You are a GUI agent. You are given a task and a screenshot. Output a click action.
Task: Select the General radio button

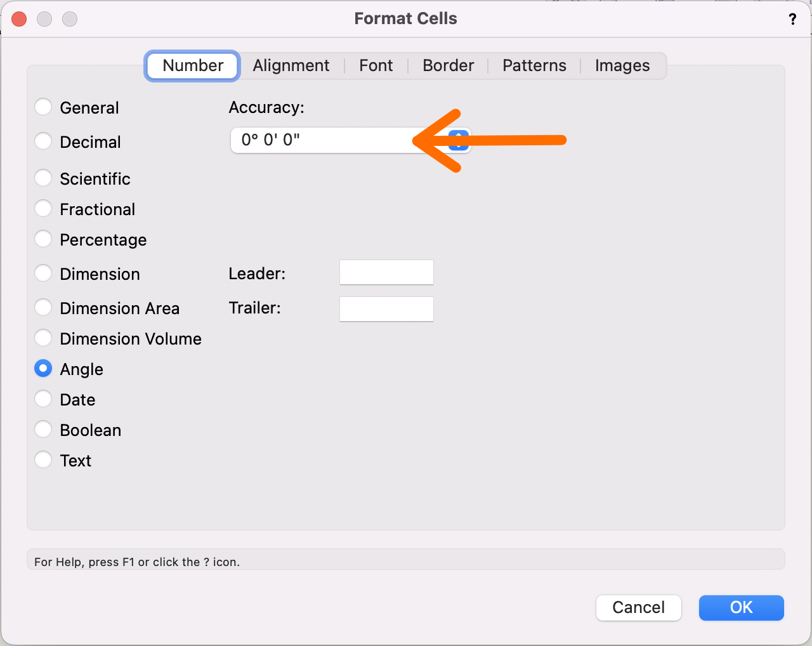tap(43, 107)
